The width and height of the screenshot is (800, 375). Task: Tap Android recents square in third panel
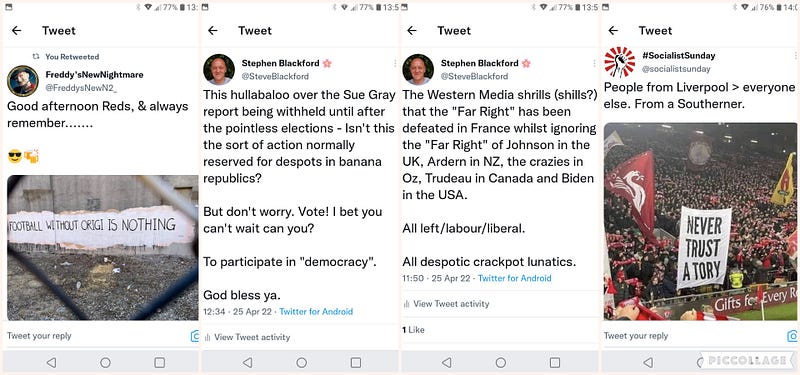[555, 362]
